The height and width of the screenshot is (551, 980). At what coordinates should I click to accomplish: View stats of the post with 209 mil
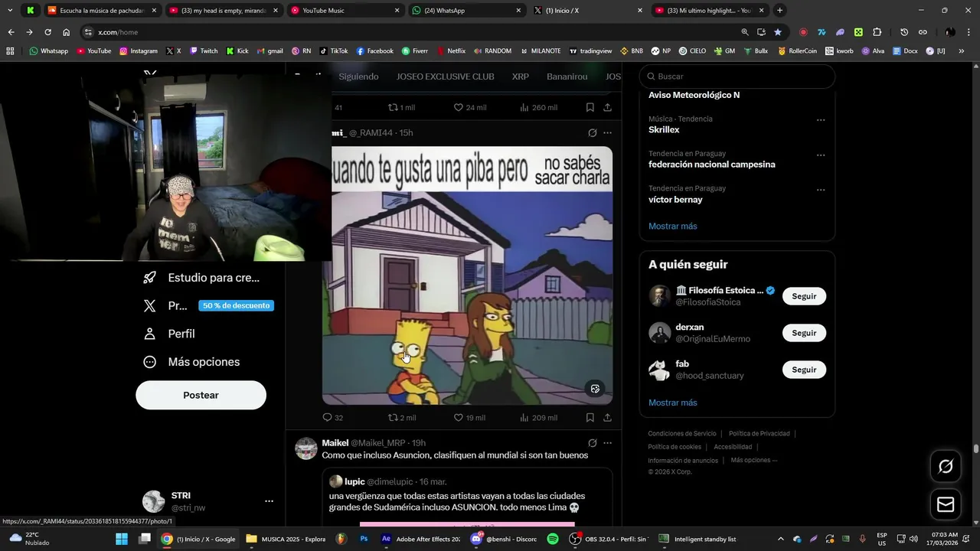pyautogui.click(x=538, y=418)
